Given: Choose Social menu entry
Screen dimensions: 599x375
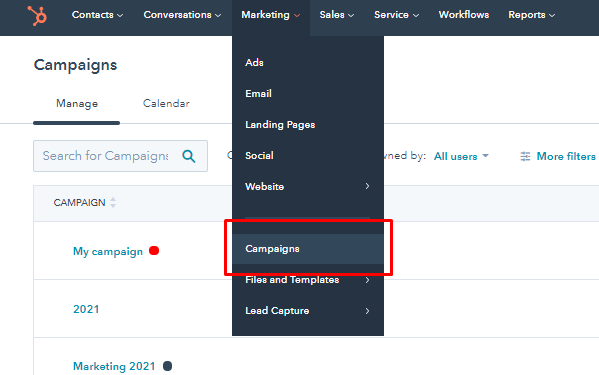Looking at the screenshot, I should point(308,155).
